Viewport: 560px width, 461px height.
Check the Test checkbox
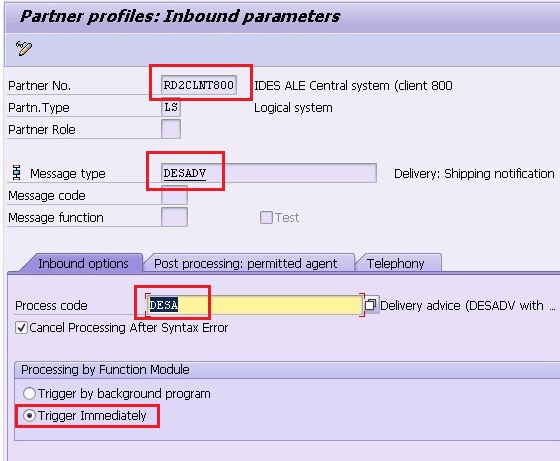click(x=266, y=217)
